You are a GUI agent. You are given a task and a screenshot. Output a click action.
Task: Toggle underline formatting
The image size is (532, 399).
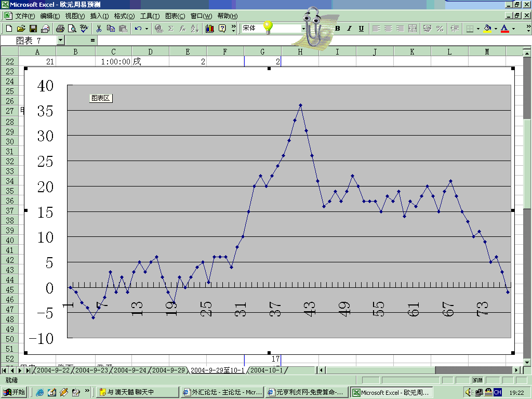(361, 29)
